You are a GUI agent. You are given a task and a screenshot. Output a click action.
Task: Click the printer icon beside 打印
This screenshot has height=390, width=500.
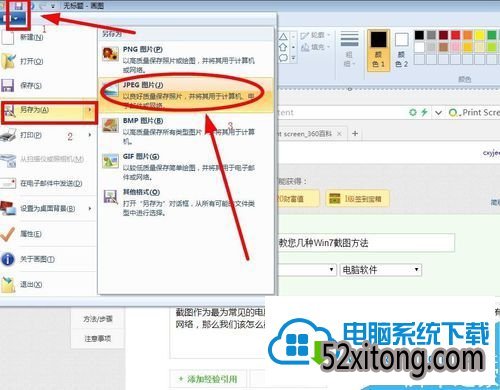tap(8, 135)
